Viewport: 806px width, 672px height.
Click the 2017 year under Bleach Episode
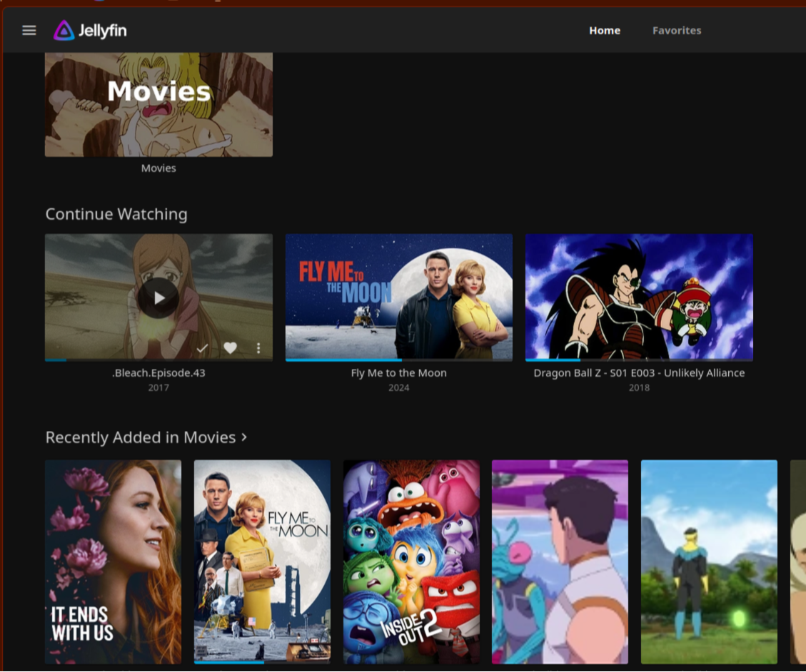point(158,388)
